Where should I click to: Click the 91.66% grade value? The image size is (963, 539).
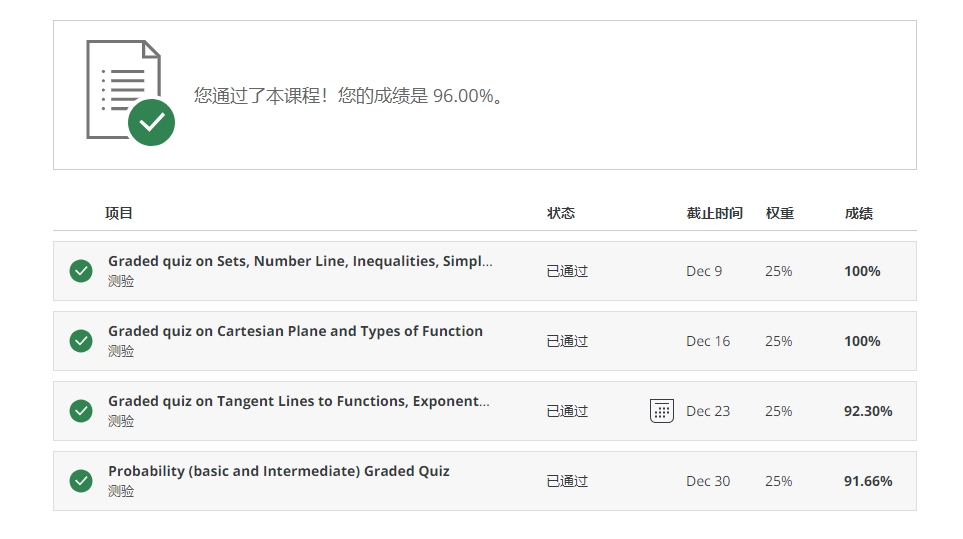pyautogui.click(x=868, y=481)
